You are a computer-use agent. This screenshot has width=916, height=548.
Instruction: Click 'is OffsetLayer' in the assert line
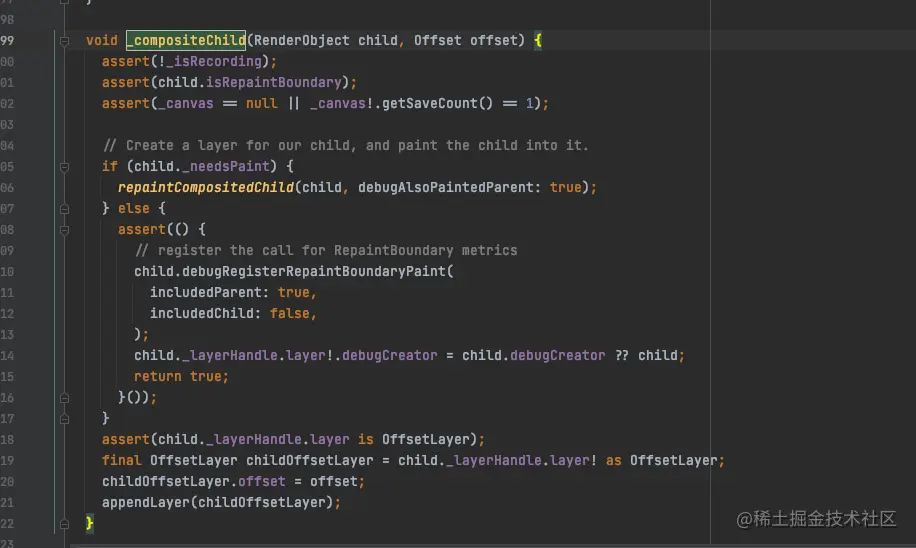tap(414, 439)
